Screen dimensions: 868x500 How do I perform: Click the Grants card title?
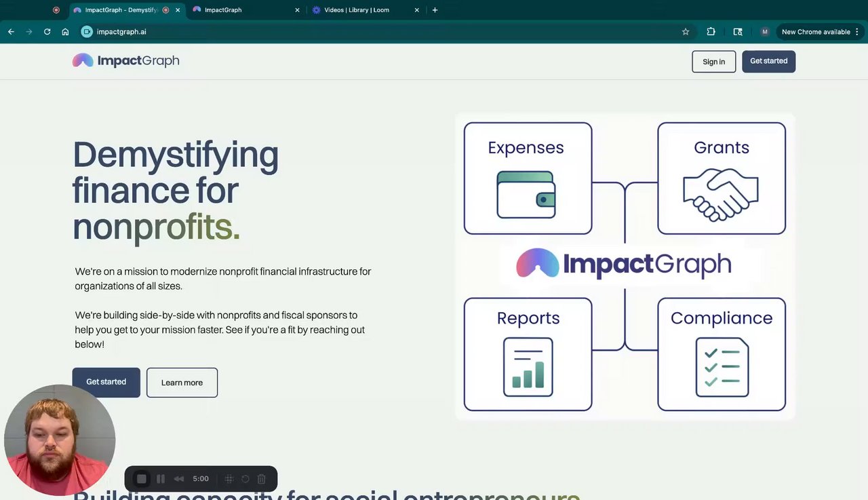pos(722,148)
